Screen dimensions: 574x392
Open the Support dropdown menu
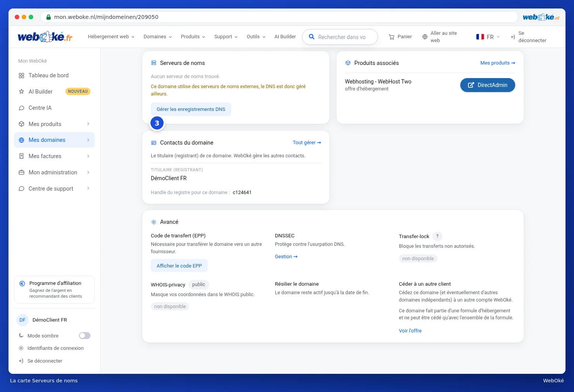[226, 37]
